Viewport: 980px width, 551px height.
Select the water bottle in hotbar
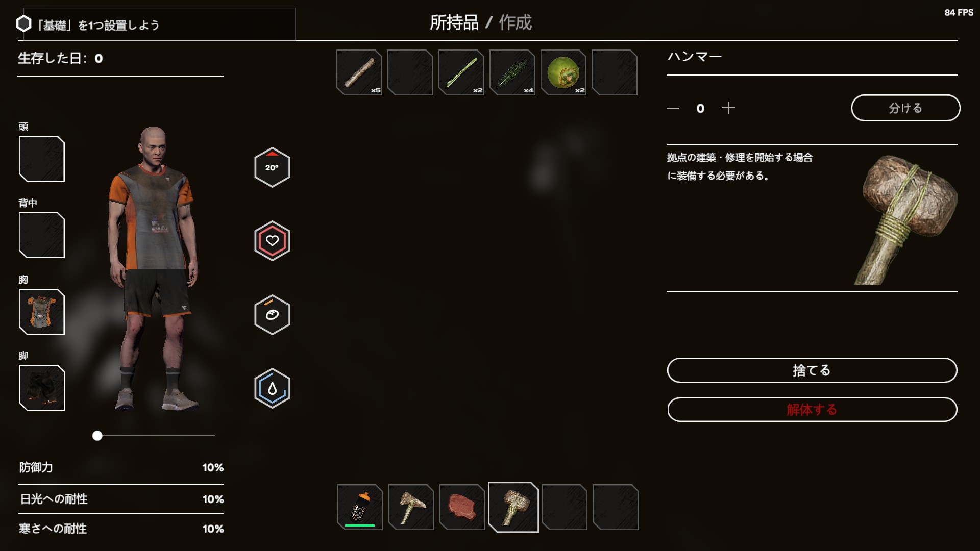pyautogui.click(x=360, y=507)
